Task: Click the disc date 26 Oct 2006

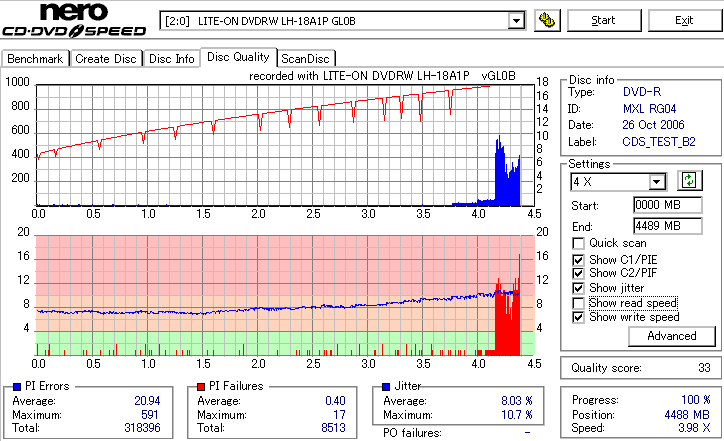Action: click(x=653, y=125)
